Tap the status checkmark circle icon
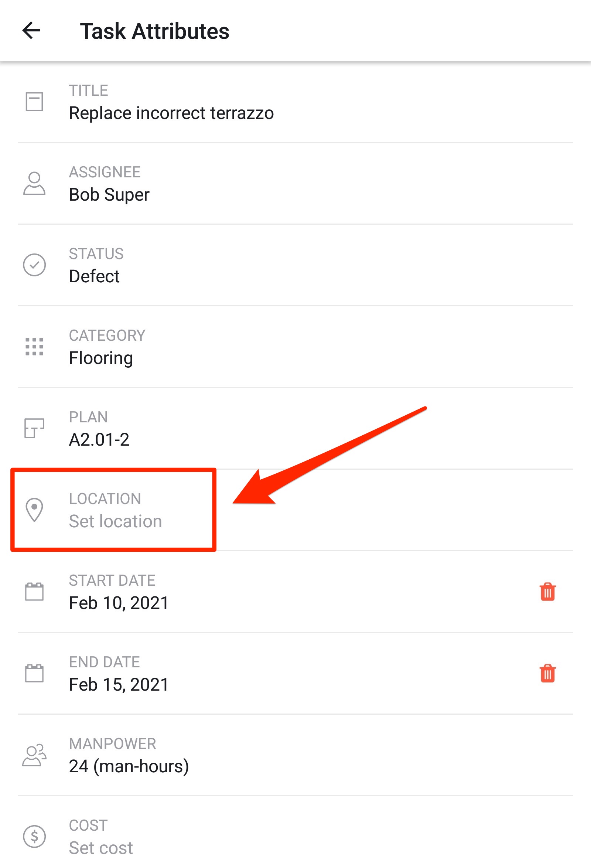This screenshot has height=868, width=591. pos(34,265)
